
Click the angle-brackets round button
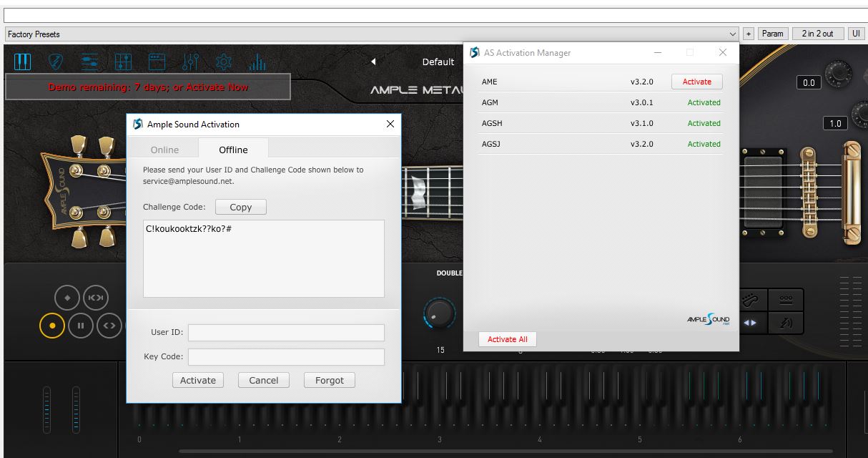[109, 326]
